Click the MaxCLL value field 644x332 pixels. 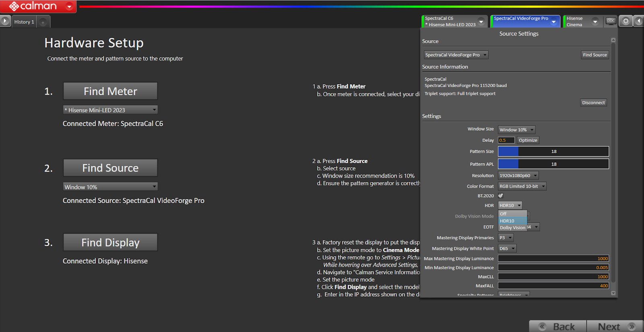point(553,277)
